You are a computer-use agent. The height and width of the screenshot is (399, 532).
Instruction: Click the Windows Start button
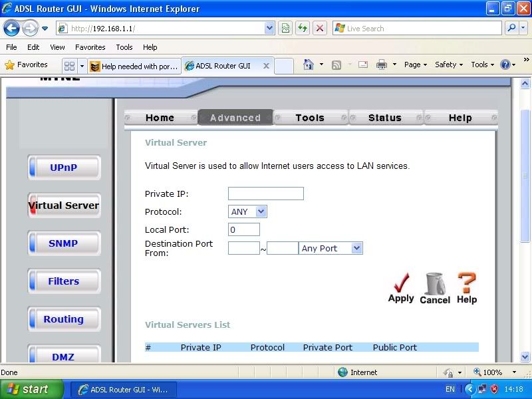point(32,389)
